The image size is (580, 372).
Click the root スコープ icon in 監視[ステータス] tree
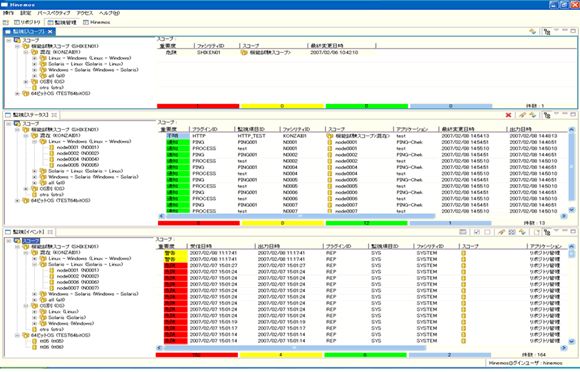[x=17, y=124]
